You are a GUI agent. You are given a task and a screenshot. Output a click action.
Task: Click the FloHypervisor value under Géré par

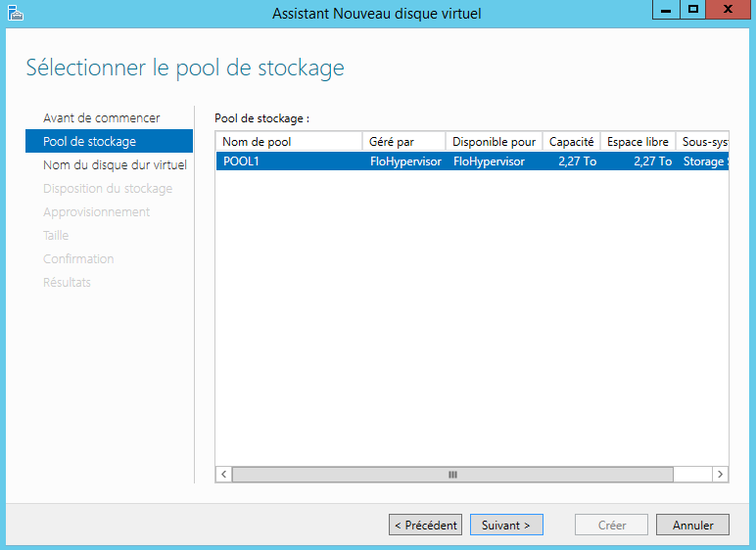tap(405, 161)
